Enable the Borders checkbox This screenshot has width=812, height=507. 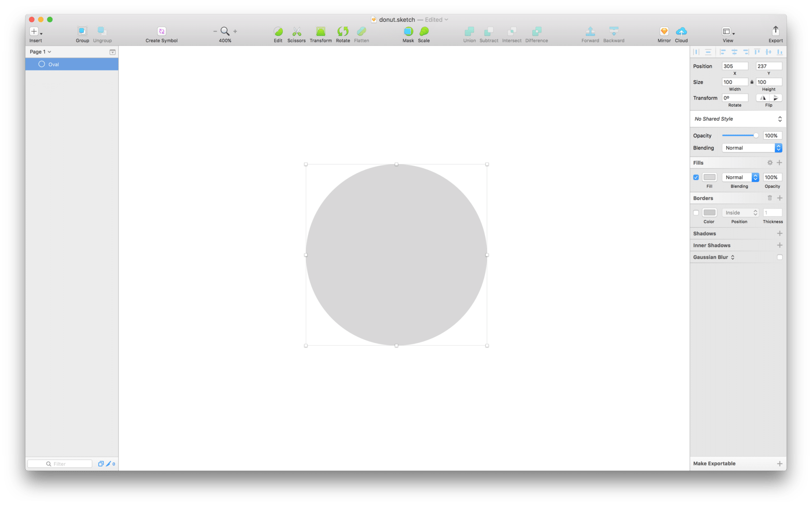point(696,213)
